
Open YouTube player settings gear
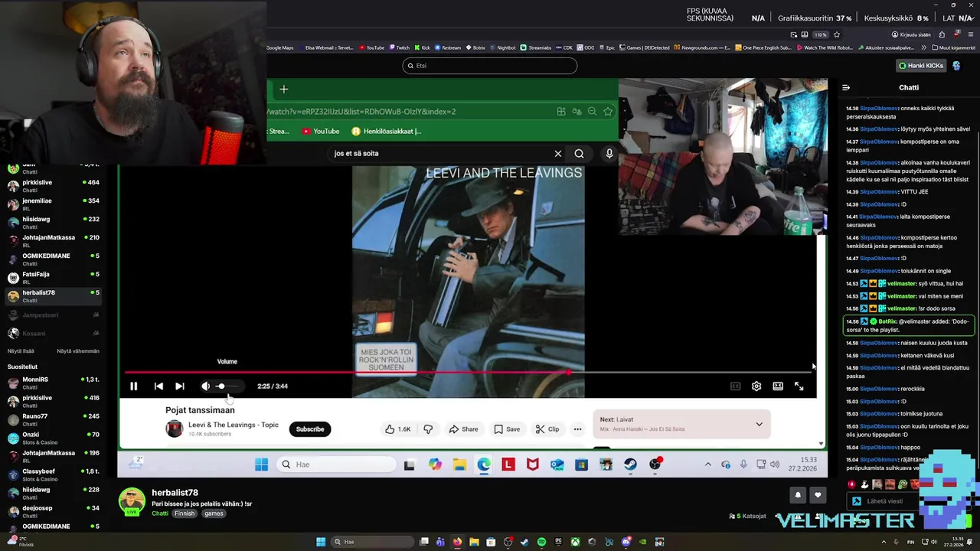pyautogui.click(x=756, y=386)
